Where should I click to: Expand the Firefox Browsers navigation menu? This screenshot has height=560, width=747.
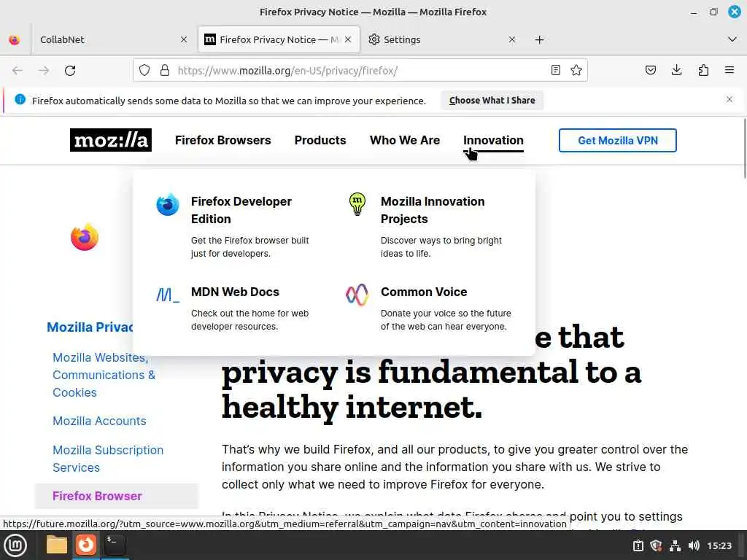pos(223,140)
